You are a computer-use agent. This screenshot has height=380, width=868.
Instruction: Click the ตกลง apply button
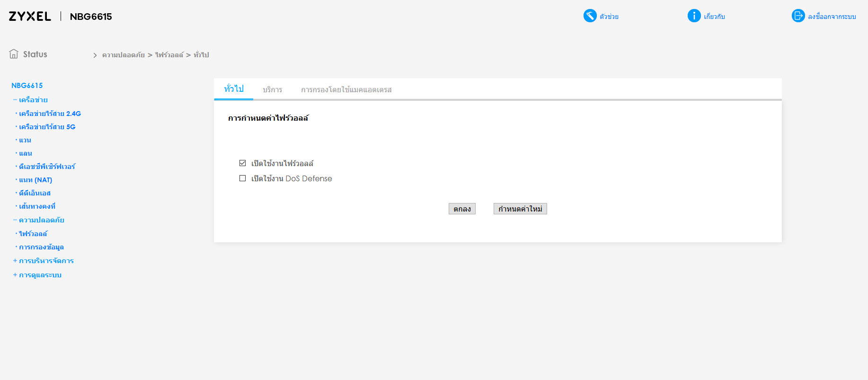pos(462,209)
